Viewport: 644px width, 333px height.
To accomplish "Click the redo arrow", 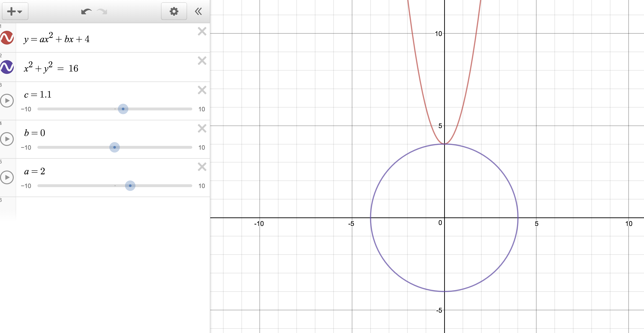I will pos(102,12).
